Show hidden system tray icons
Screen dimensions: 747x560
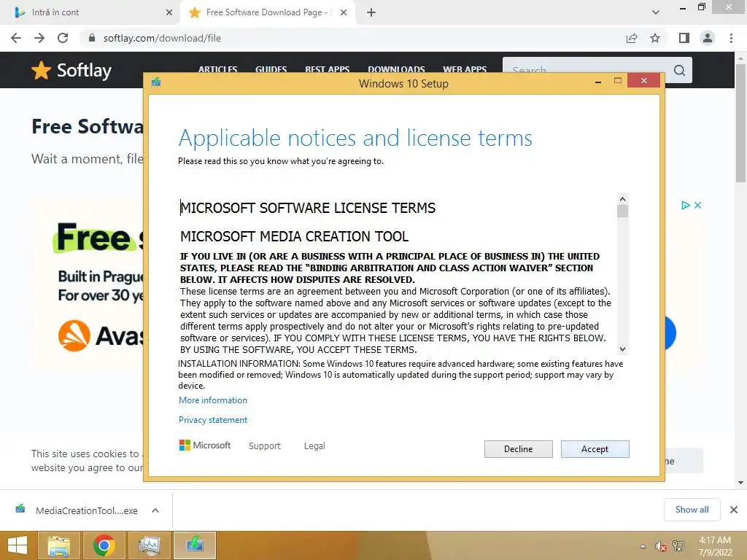[x=643, y=546]
